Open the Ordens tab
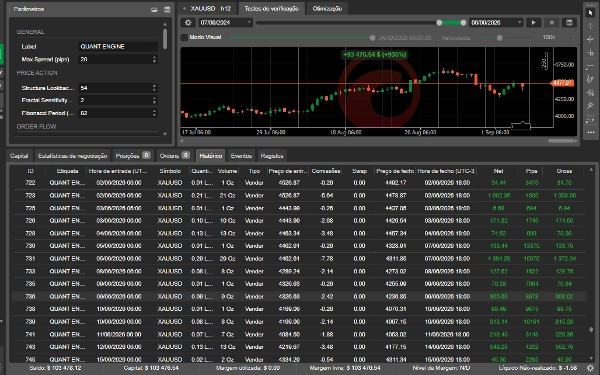 [175, 156]
